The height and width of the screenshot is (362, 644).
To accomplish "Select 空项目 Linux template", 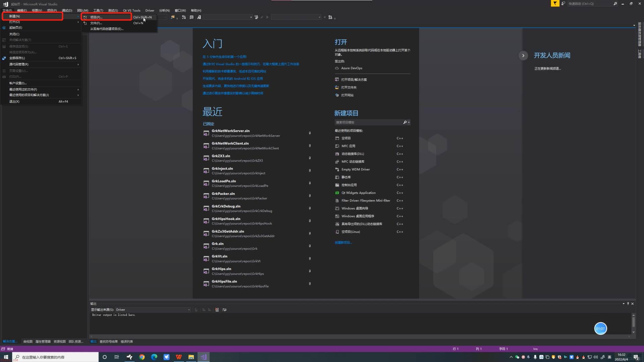I will pyautogui.click(x=351, y=232).
